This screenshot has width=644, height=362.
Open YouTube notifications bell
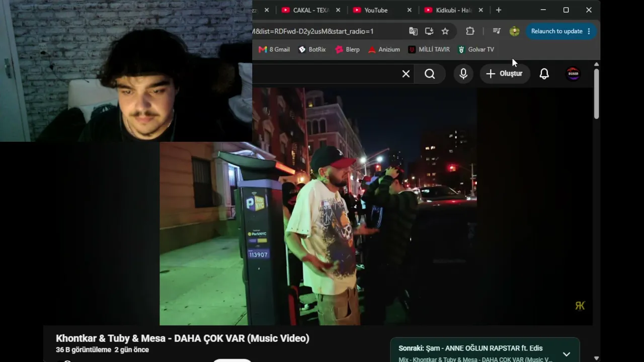pos(544,74)
